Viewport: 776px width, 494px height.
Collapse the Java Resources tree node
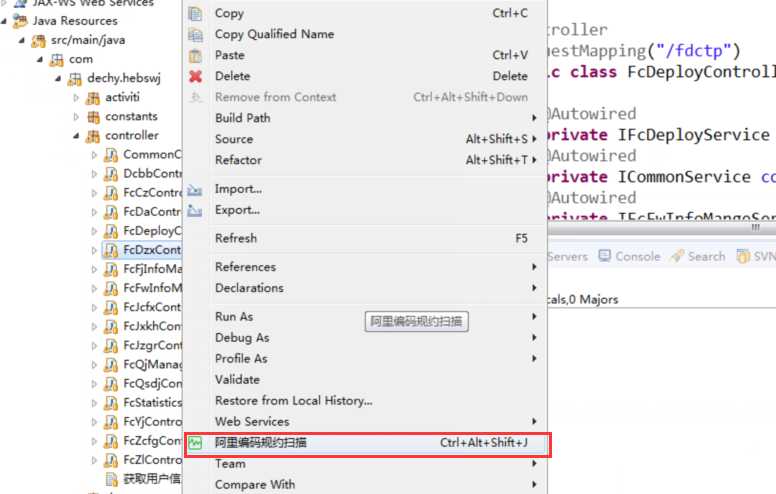pyautogui.click(x=4, y=21)
